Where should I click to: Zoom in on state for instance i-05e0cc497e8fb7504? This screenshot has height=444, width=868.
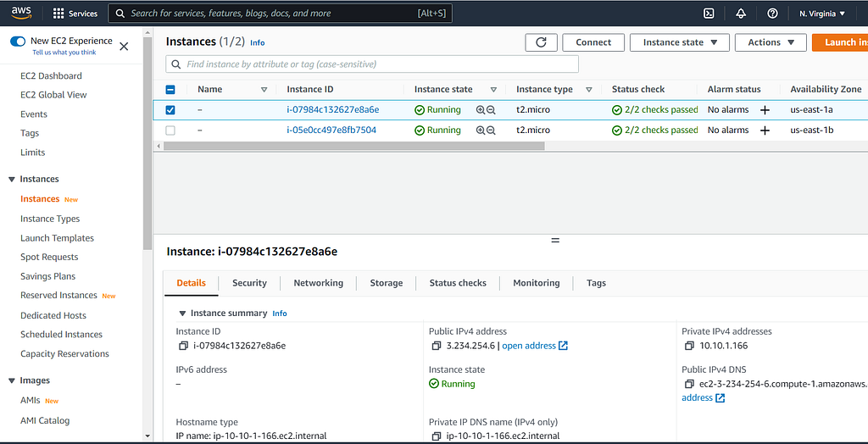point(481,130)
